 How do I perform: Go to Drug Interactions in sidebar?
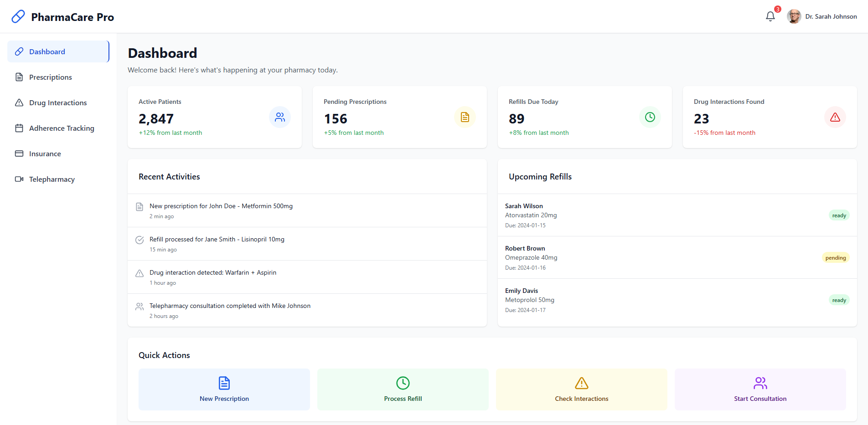click(57, 103)
